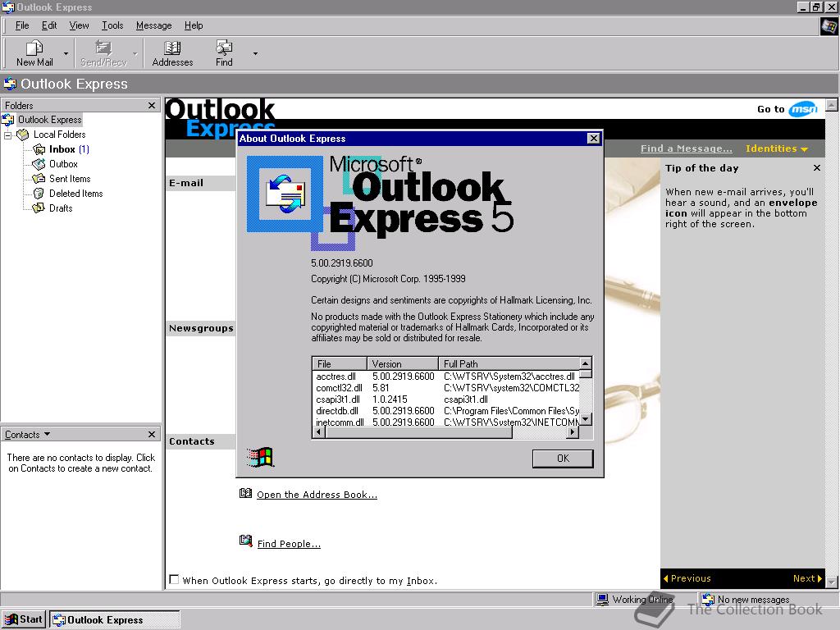Select csapi3t1.dll in the file list
Viewport: 840px width, 630px height.
point(337,399)
